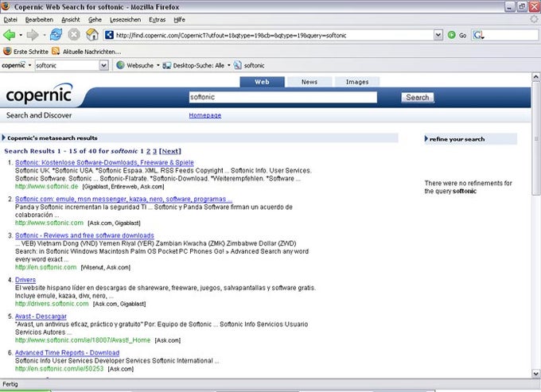Click the Fertig status bar text
Screen dimensions: 541x392
click(x=10, y=384)
